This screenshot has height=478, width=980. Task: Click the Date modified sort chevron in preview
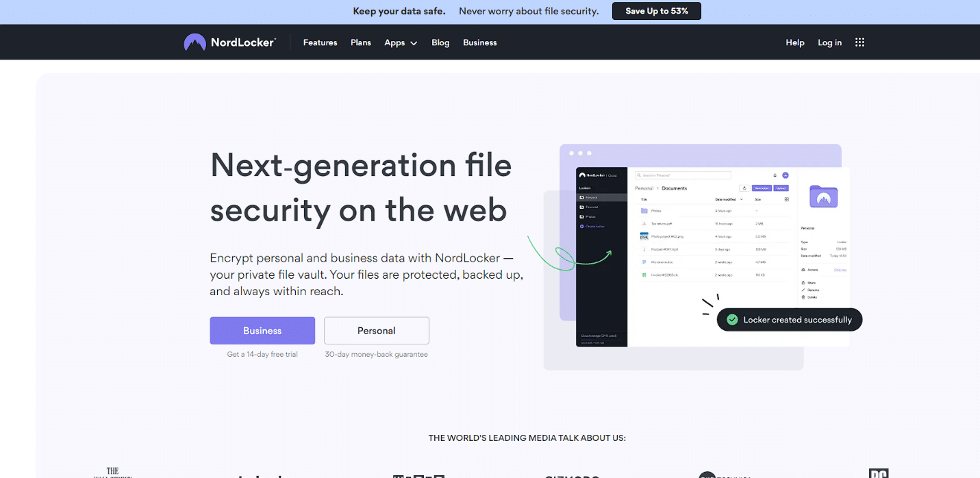[742, 199]
